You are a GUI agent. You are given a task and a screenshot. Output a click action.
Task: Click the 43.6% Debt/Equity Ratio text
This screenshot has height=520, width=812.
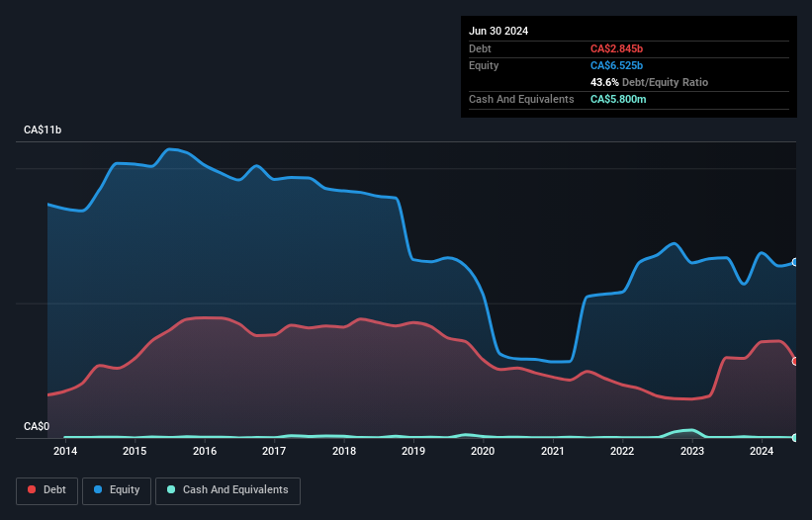(x=649, y=82)
